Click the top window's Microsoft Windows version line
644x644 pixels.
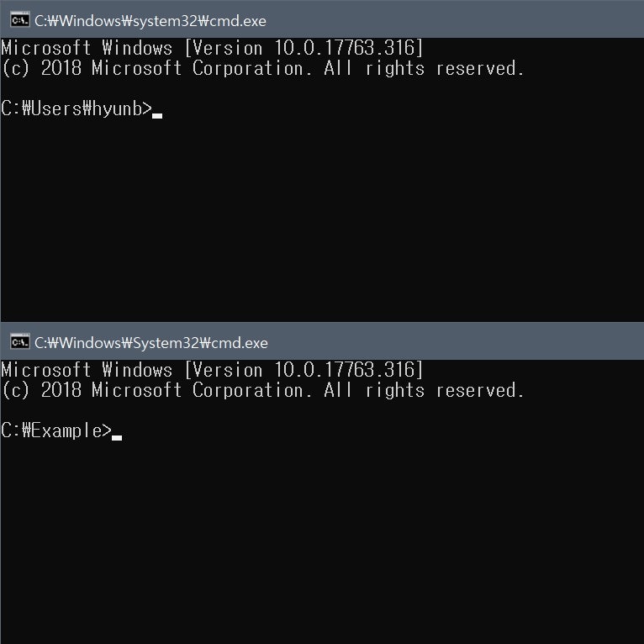212,48
